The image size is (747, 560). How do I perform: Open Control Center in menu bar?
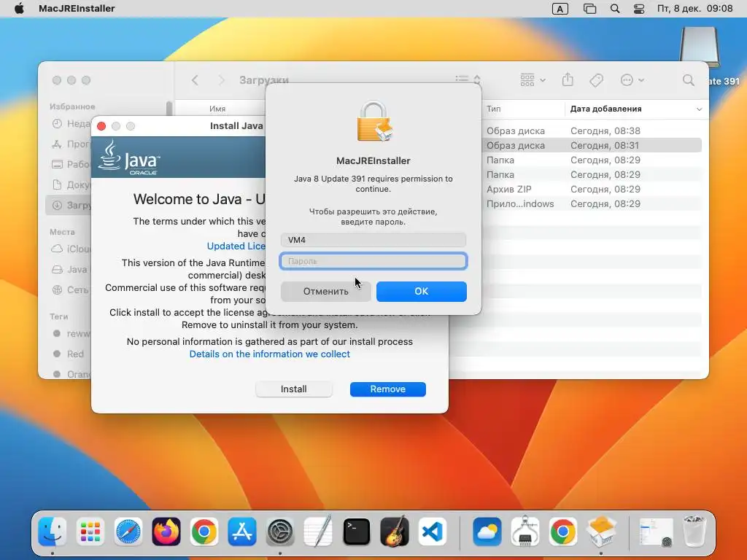point(639,9)
